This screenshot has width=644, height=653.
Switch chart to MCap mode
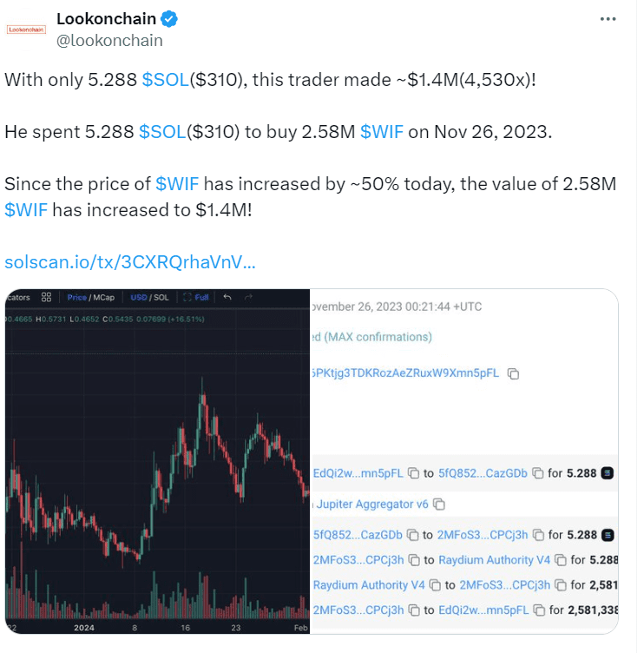click(102, 297)
